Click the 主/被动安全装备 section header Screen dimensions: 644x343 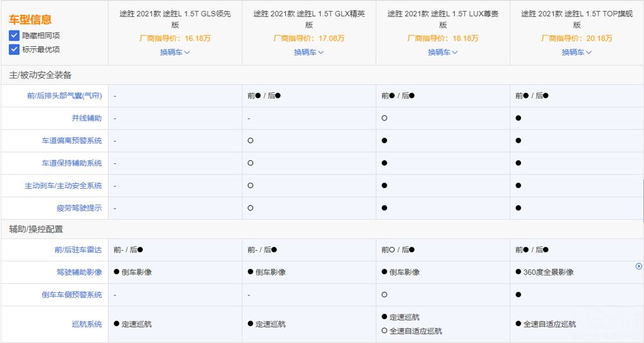(40, 75)
